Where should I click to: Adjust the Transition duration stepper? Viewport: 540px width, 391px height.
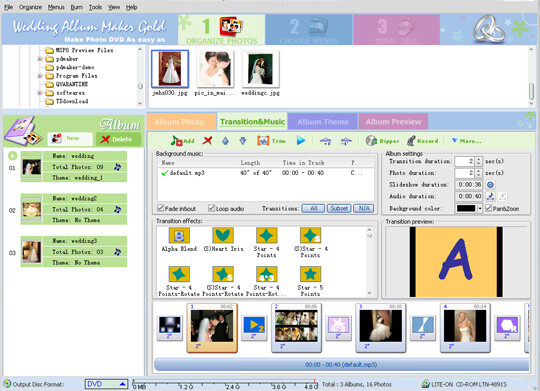(x=478, y=161)
